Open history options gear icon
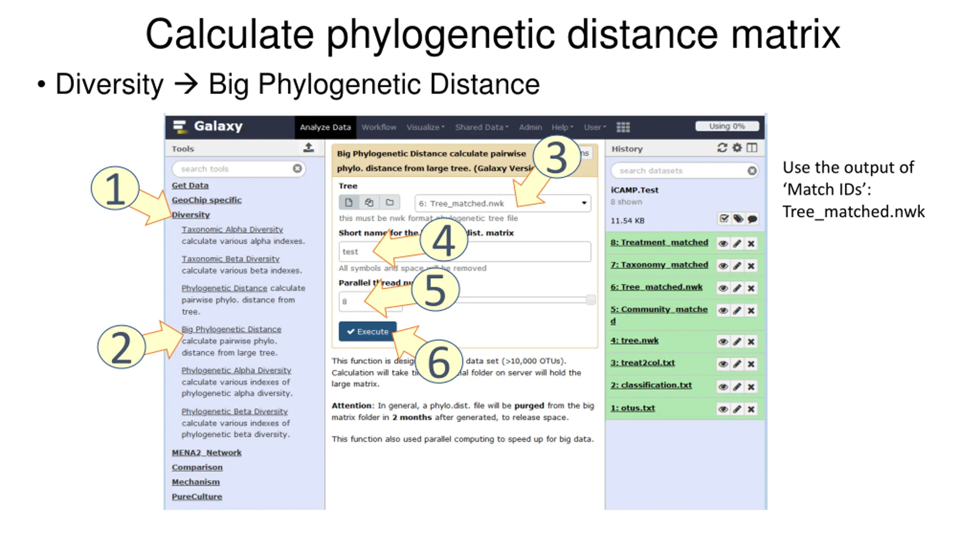Viewport: 980px width, 551px height. [737, 148]
